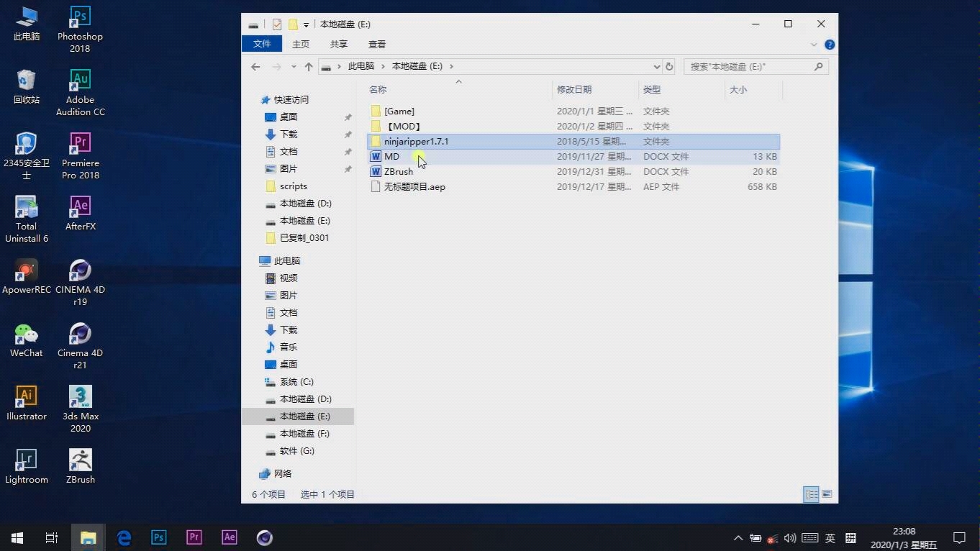
Task: Open Microsoft Edge on the taskbar
Action: click(123, 537)
